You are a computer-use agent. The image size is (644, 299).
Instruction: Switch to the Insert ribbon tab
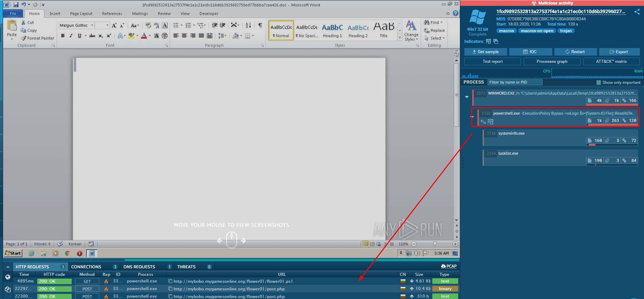(x=55, y=13)
